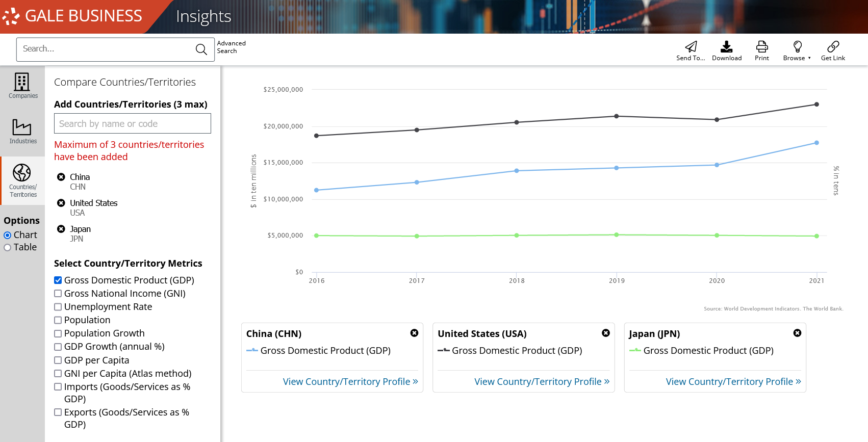Enable Imports (Goods/Services as % GDP)
This screenshot has width=868, height=442.
(58, 387)
